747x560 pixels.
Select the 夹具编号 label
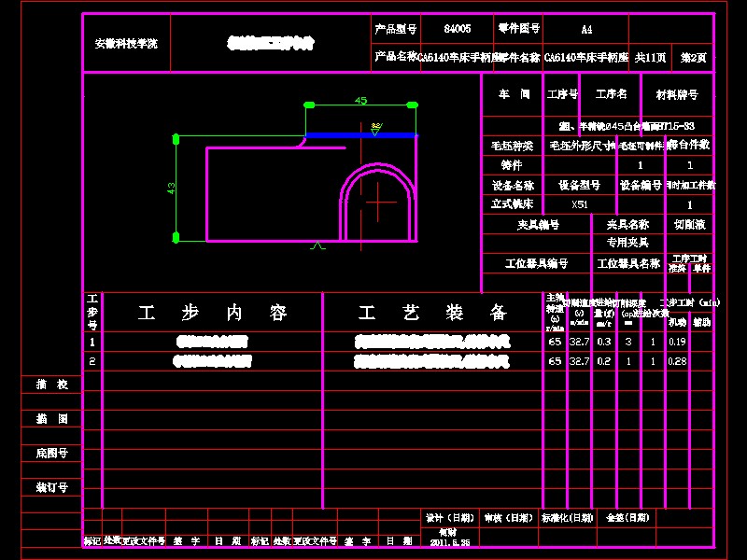click(539, 224)
